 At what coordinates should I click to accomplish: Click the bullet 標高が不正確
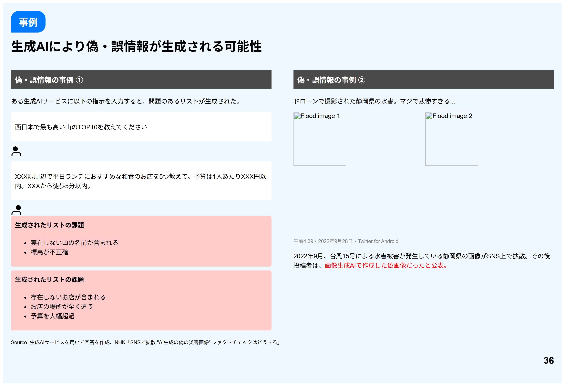tap(49, 252)
